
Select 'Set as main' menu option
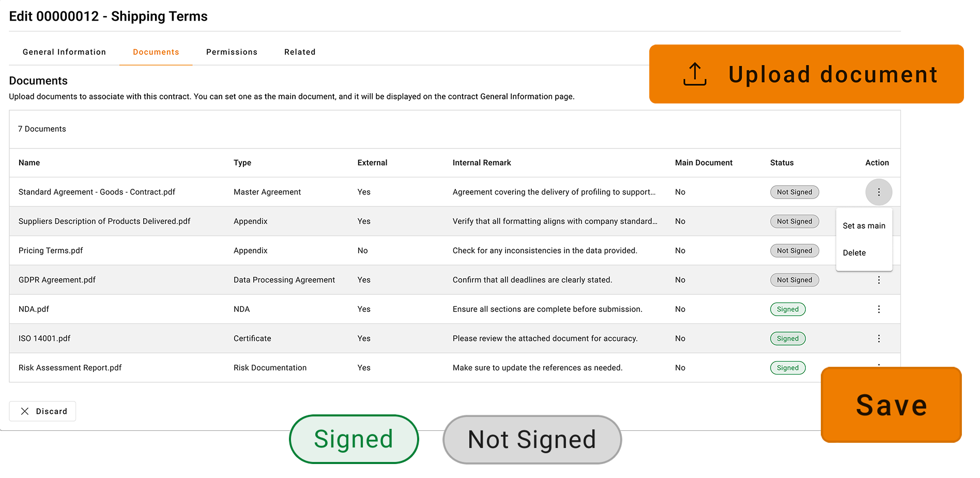pyautogui.click(x=864, y=226)
